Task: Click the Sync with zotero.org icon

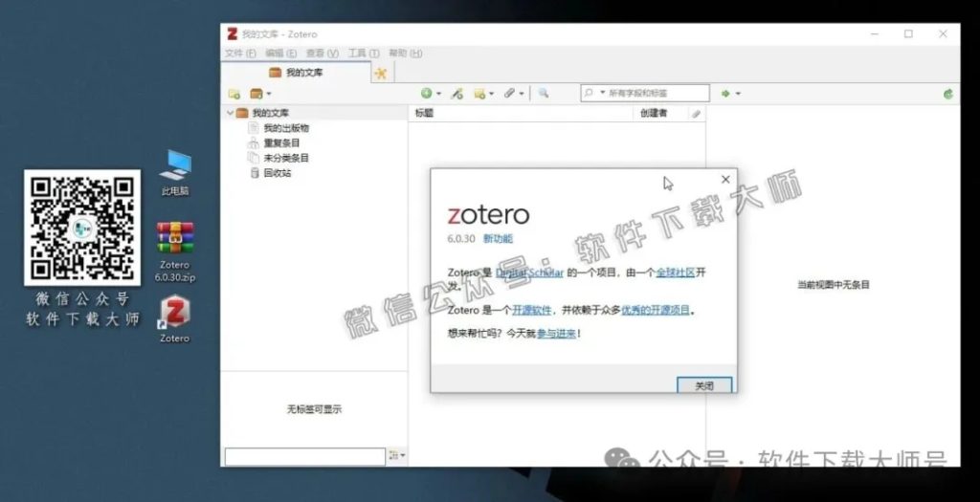Action: pyautogui.click(x=948, y=94)
